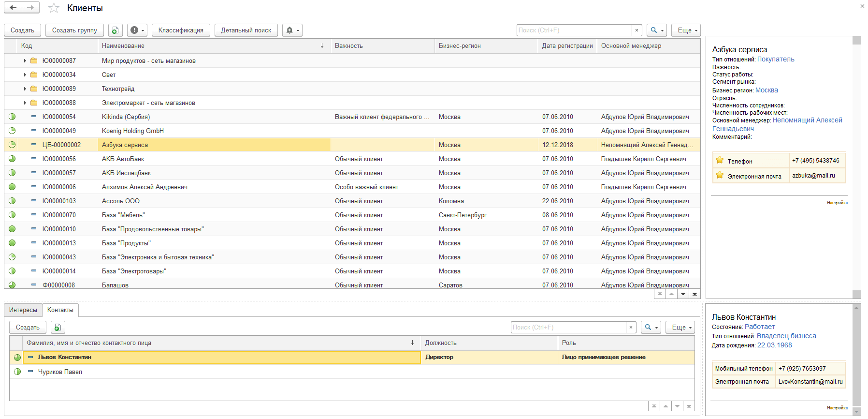
Task: Click the star icon next to Телефон
Action: point(720,161)
